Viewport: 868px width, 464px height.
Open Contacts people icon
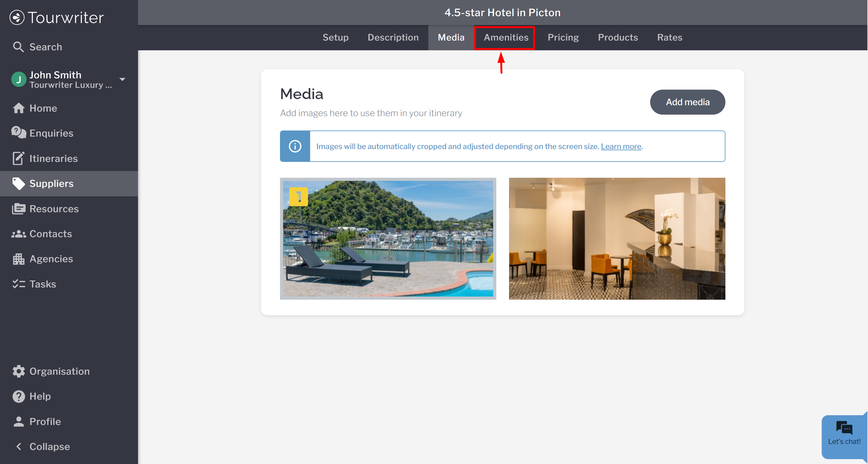pyautogui.click(x=19, y=234)
